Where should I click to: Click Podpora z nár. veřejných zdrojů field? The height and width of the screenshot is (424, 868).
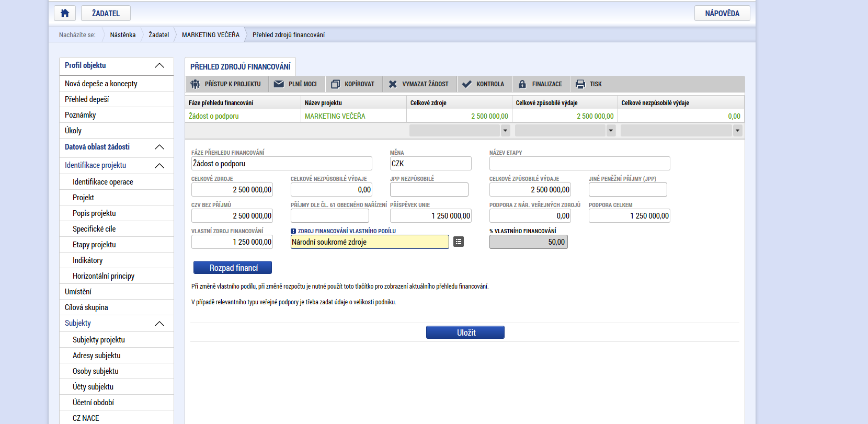click(530, 216)
